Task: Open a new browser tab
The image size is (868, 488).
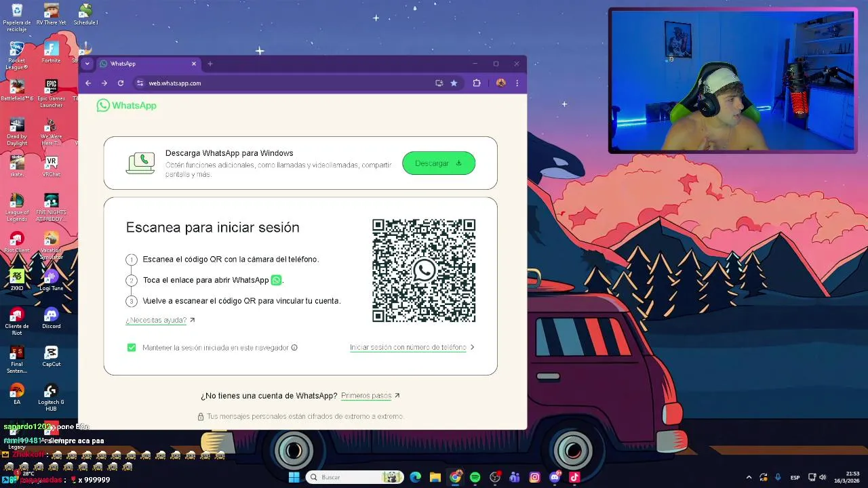Action: [x=210, y=64]
